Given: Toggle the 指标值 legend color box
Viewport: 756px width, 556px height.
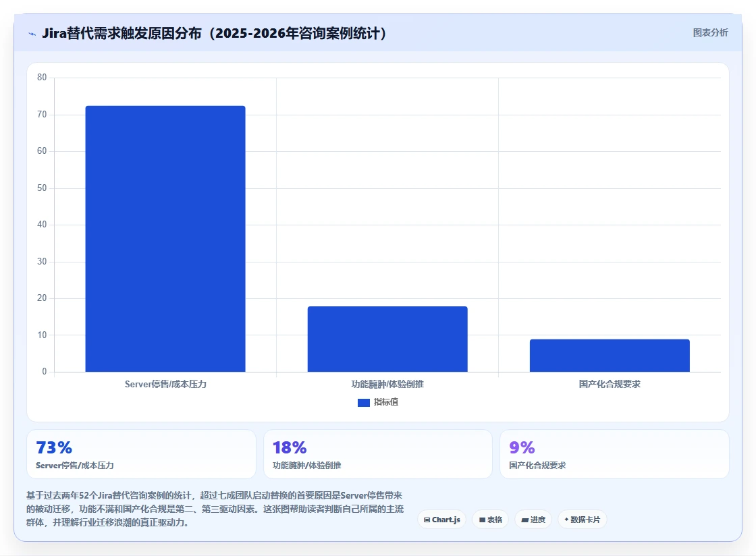Looking at the screenshot, I should coord(364,402).
